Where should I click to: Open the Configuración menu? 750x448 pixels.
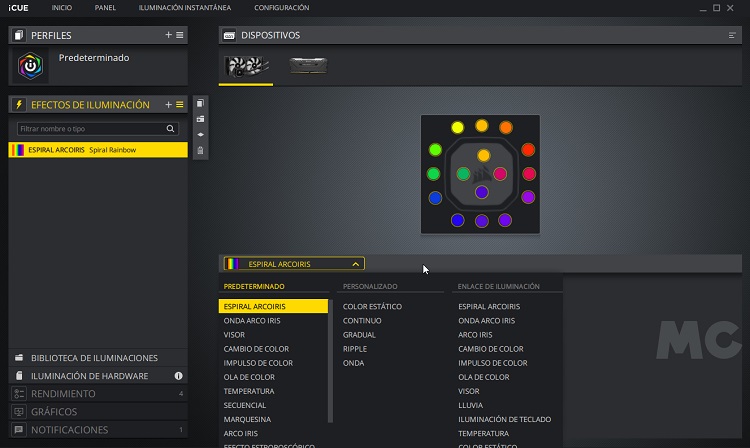(x=281, y=8)
